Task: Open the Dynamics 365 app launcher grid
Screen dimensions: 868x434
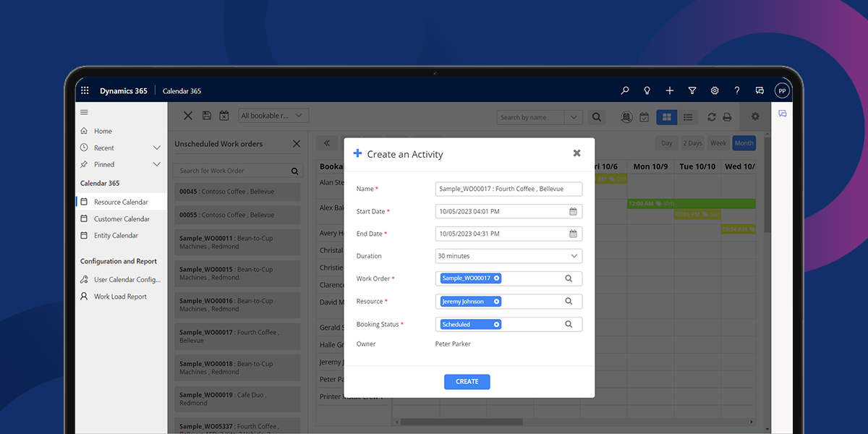Action: tap(85, 91)
